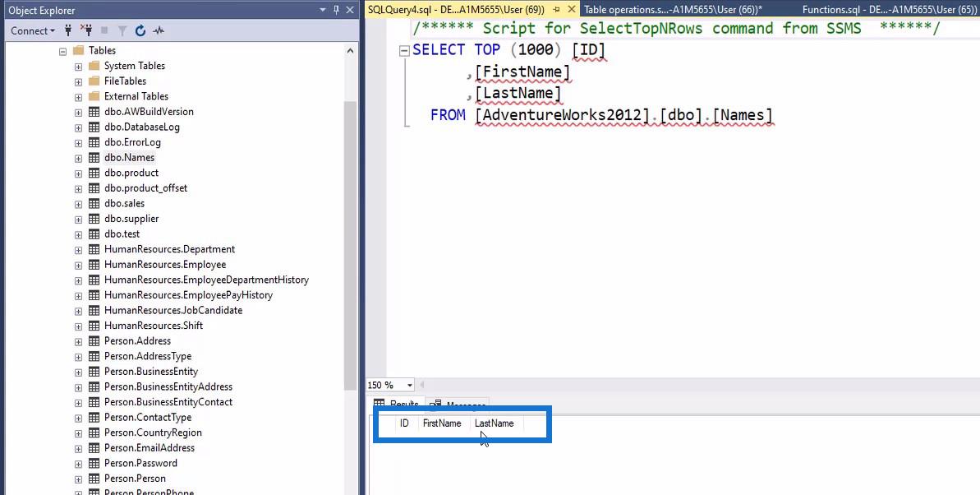The image size is (980, 495).
Task: Collapse the SELECT statement outline box
Action: point(404,51)
